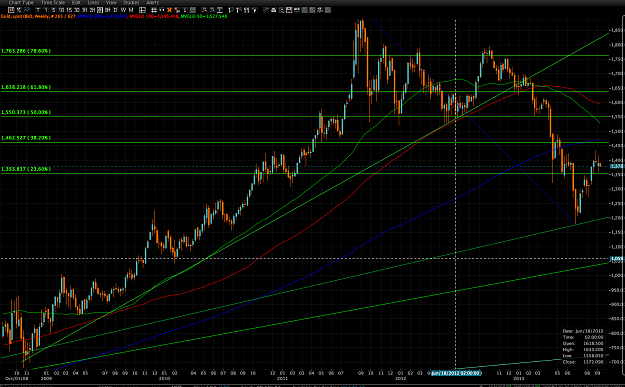Select the 1,763.286 (78.60%) Fibonacci label
The width and height of the screenshot is (625, 387).
click(26, 51)
